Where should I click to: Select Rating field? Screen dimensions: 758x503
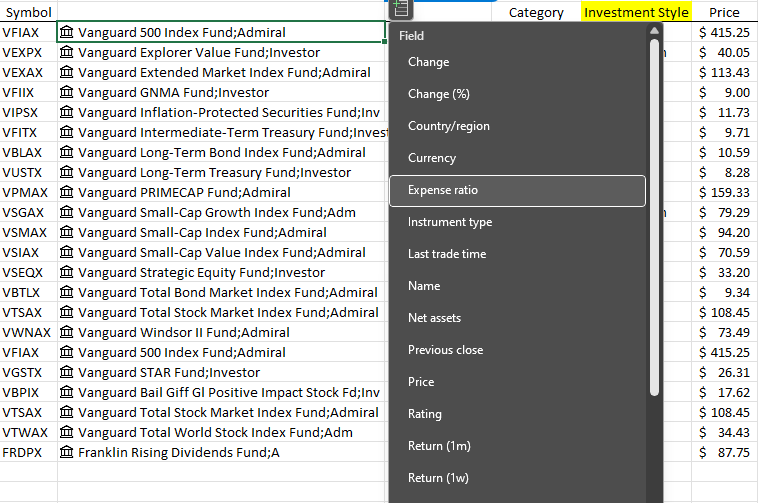pos(517,414)
